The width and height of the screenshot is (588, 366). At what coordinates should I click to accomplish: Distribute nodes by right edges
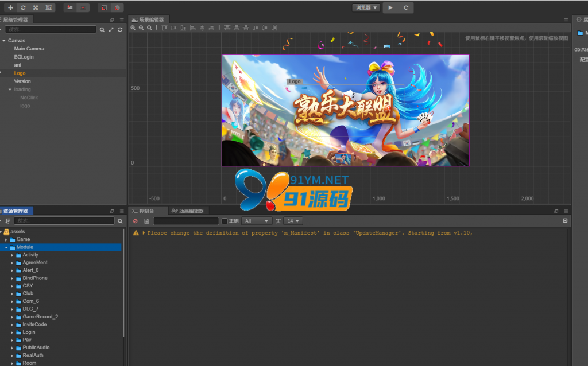point(274,28)
